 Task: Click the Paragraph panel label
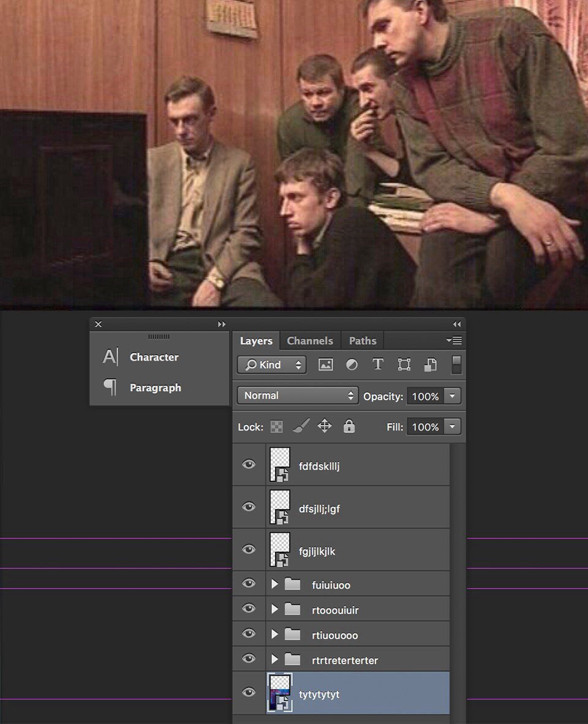coord(156,388)
